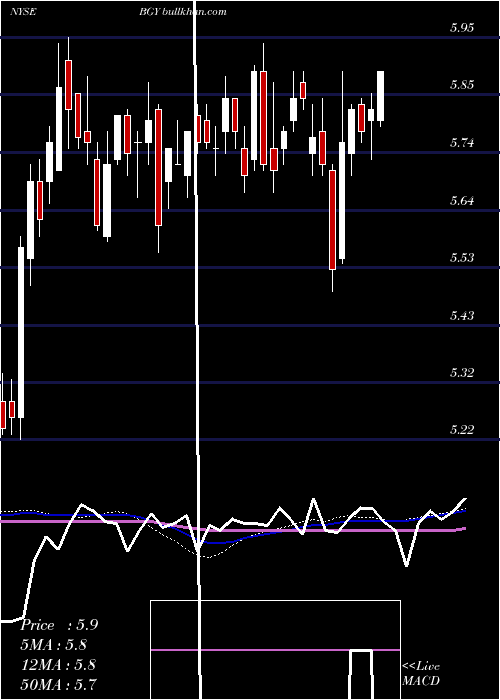The image size is (500, 700).
Task: Click the <<Live MACD label
Action: (x=421, y=673)
